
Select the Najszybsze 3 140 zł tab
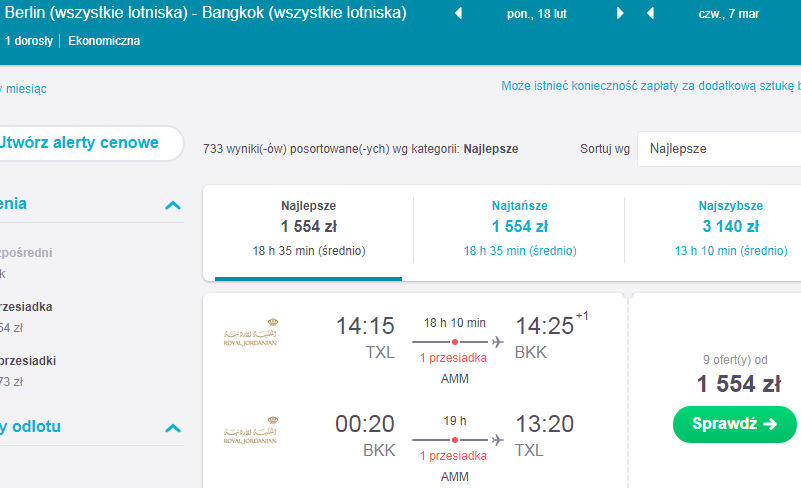(x=731, y=228)
